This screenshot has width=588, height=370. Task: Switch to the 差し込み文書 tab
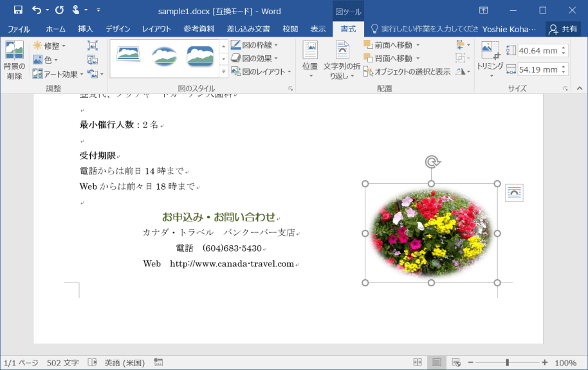pos(248,29)
